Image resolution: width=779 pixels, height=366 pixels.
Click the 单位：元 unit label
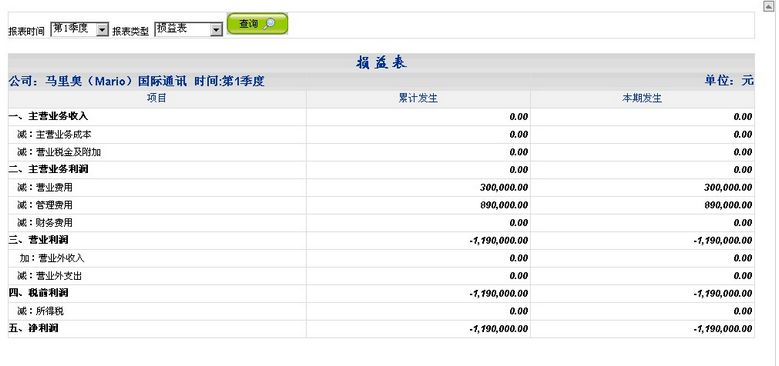(729, 80)
